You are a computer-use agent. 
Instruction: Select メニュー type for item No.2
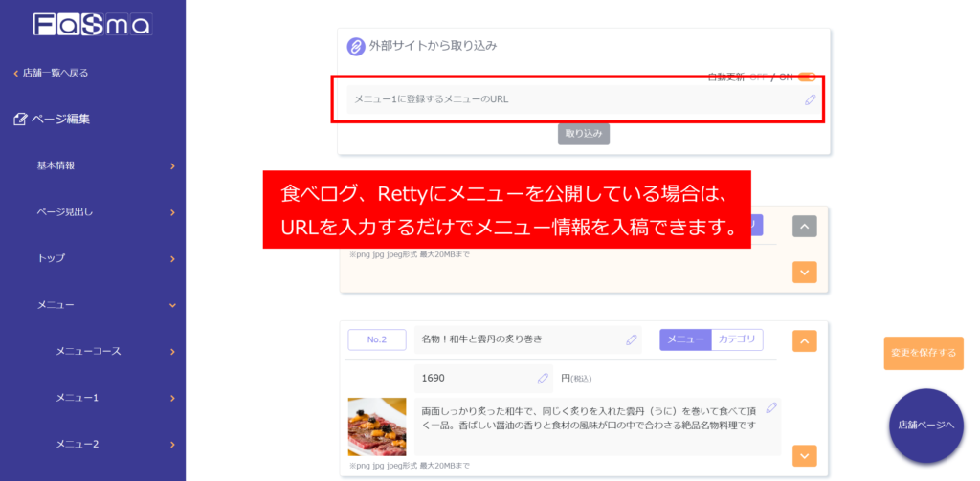[685, 339]
